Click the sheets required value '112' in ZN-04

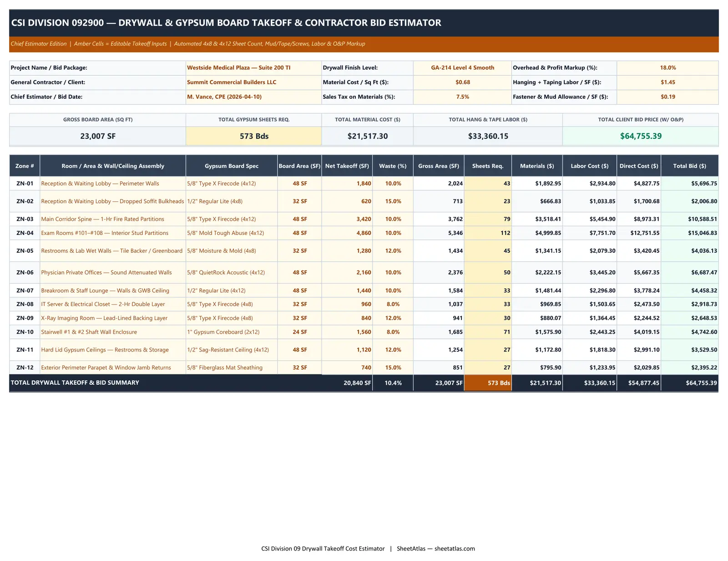488,233
